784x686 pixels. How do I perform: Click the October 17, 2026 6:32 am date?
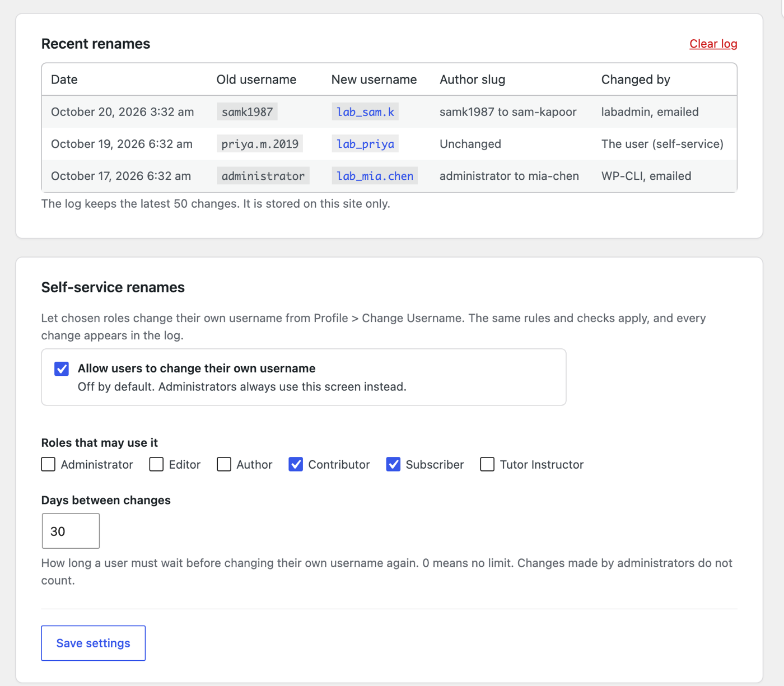tap(121, 176)
